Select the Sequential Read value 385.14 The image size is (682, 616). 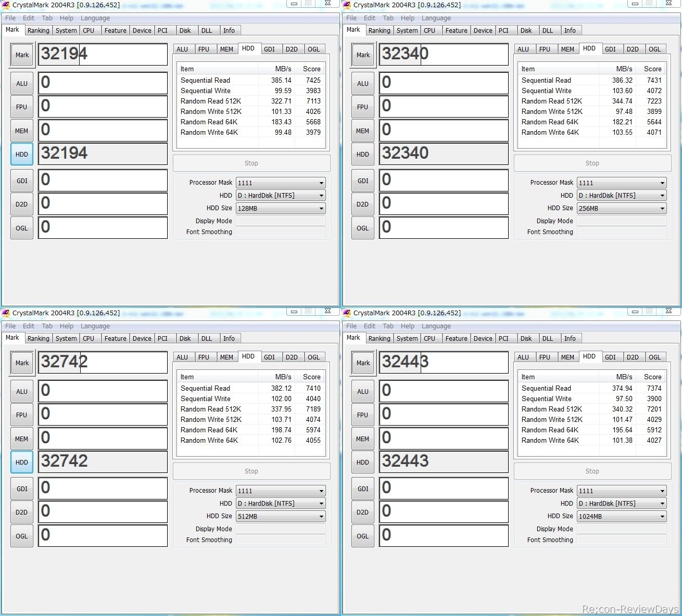tap(281, 81)
